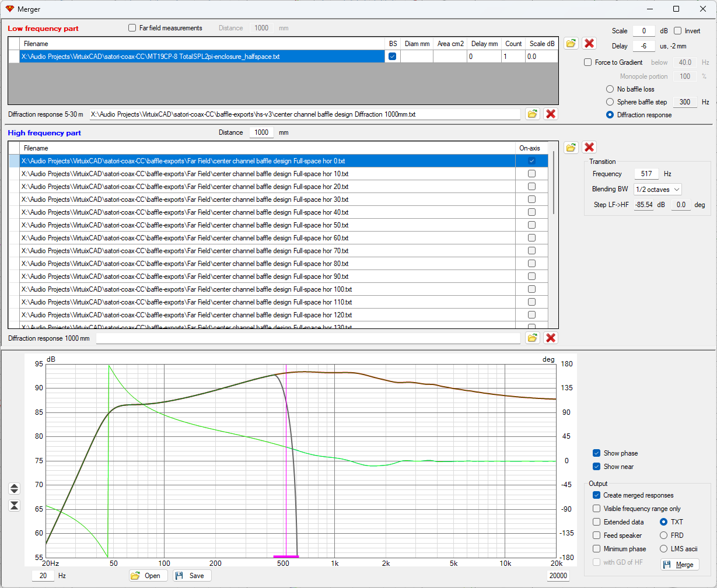Click the Delay mm column header

coord(485,44)
